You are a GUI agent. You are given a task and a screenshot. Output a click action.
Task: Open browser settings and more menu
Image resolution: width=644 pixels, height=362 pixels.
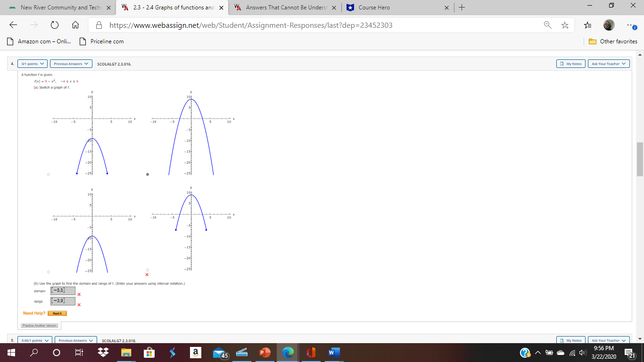(x=631, y=25)
